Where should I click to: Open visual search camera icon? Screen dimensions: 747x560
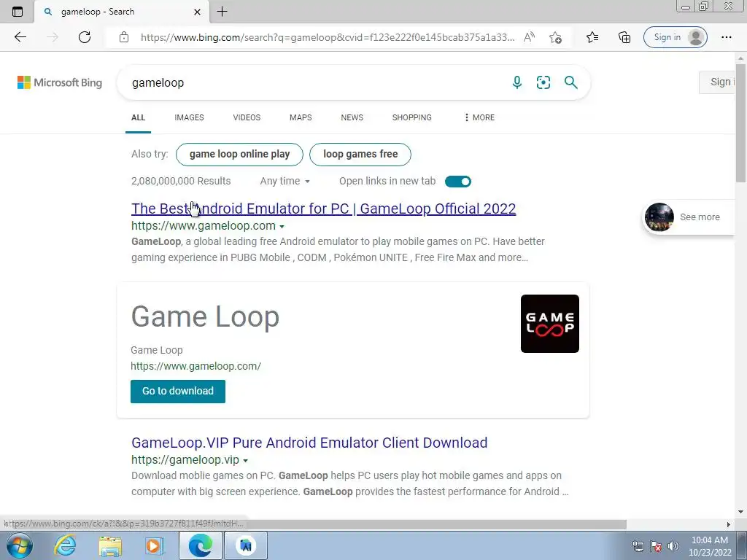543,82
